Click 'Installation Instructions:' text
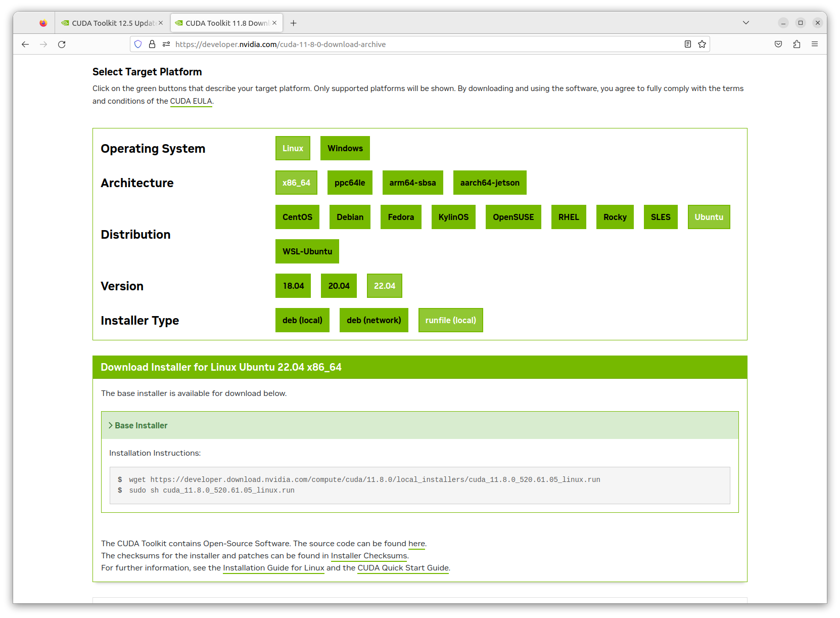 pyautogui.click(x=155, y=453)
